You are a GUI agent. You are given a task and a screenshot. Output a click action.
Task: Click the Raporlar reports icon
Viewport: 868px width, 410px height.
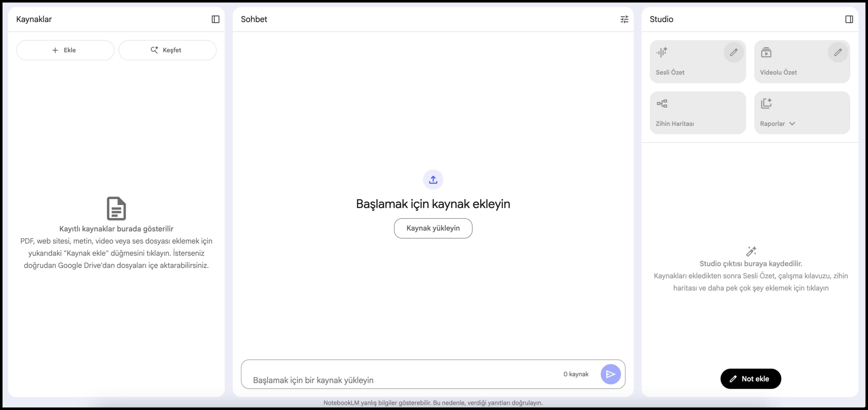coord(766,103)
